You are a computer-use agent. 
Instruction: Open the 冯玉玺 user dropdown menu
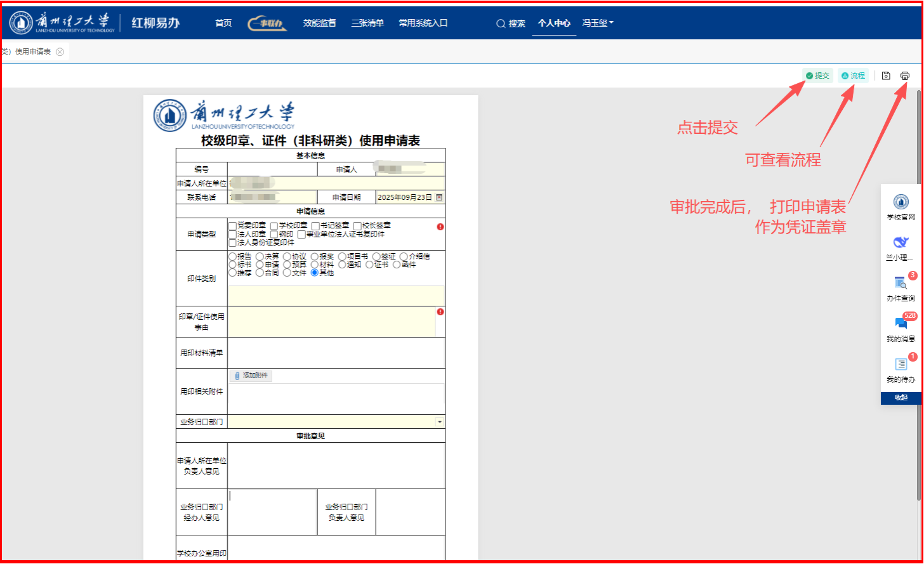[x=598, y=23]
